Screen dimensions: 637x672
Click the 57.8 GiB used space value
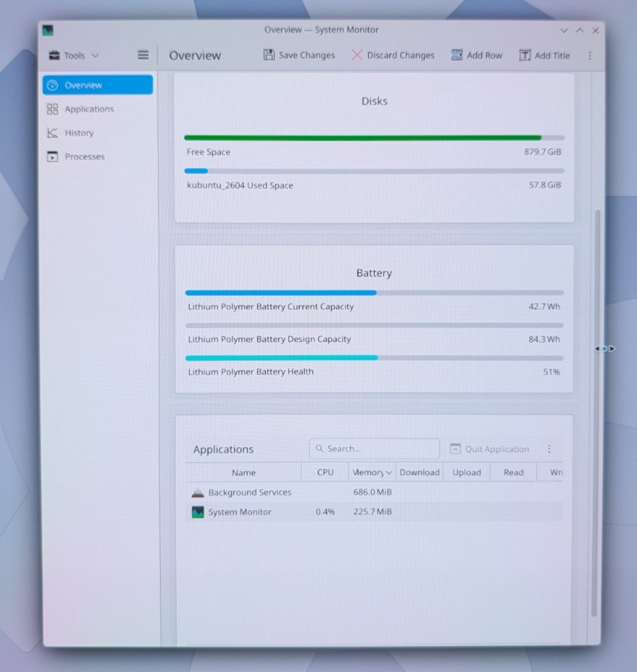pos(544,185)
